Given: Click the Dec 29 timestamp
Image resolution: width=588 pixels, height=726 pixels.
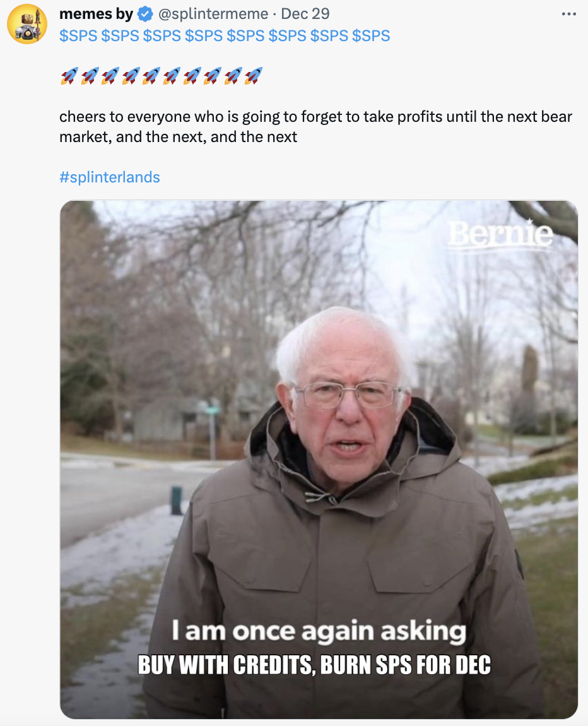Looking at the screenshot, I should [305, 14].
